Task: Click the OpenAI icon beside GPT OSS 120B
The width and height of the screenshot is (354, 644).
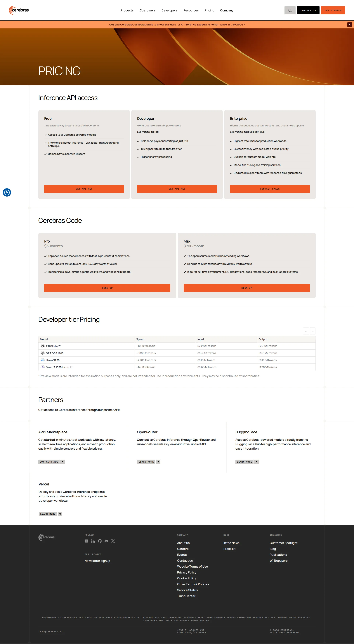Action: (x=42, y=353)
